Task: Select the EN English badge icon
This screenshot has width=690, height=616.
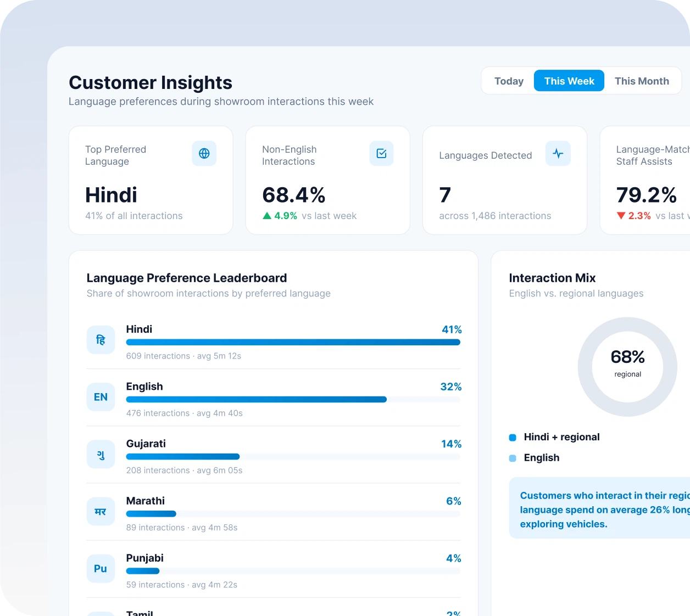Action: point(101,397)
